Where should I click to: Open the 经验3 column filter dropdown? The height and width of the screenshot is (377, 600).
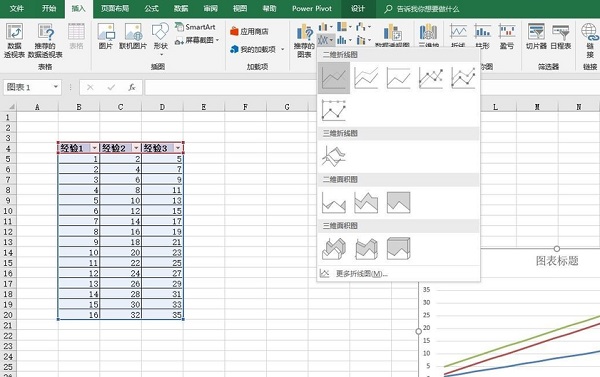[x=178, y=148]
